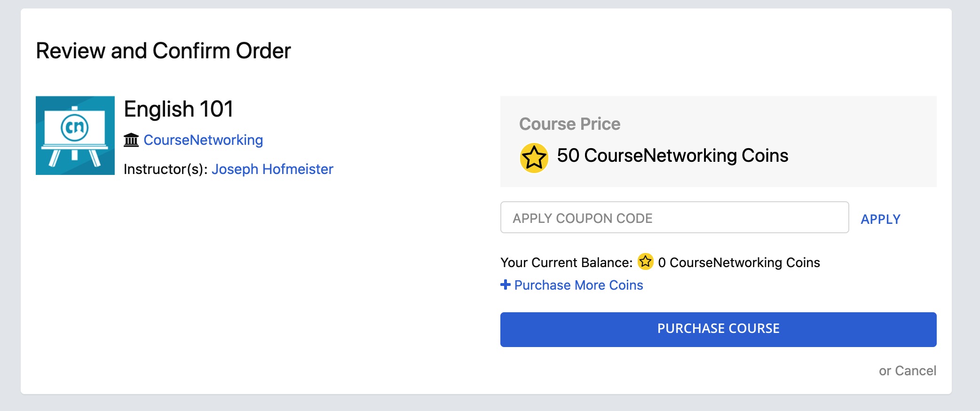
Task: Click the English 101 course title
Action: click(178, 109)
